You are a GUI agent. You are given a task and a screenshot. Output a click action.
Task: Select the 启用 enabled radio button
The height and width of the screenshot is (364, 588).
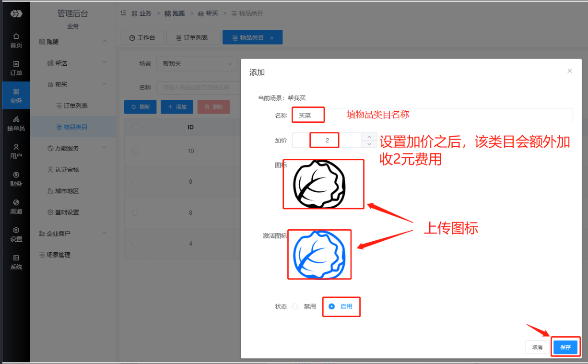331,306
